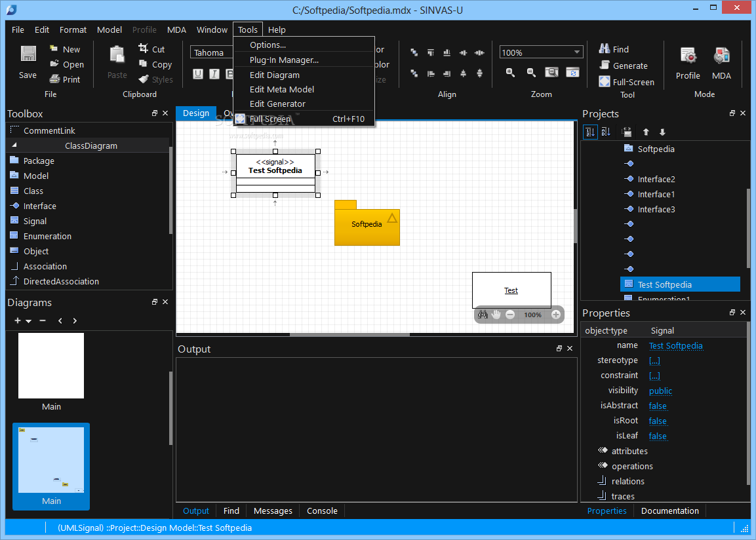Select the Package tool in Toolbox
756x540 pixels.
click(39, 161)
